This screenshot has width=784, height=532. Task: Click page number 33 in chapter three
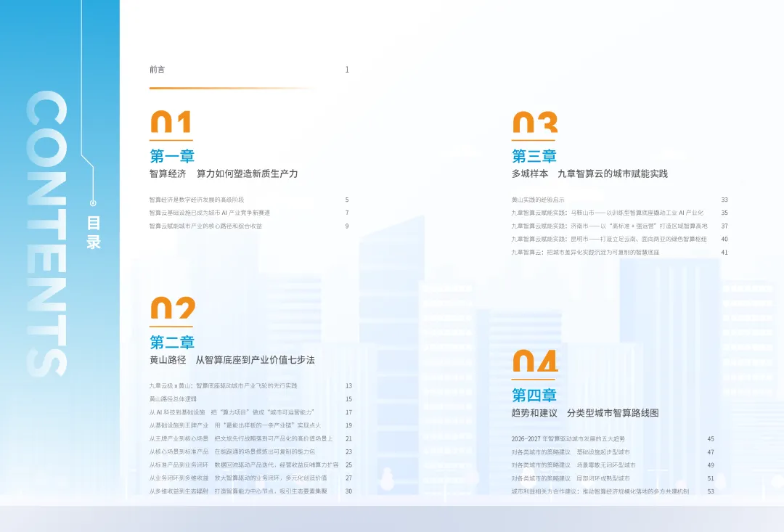click(724, 200)
